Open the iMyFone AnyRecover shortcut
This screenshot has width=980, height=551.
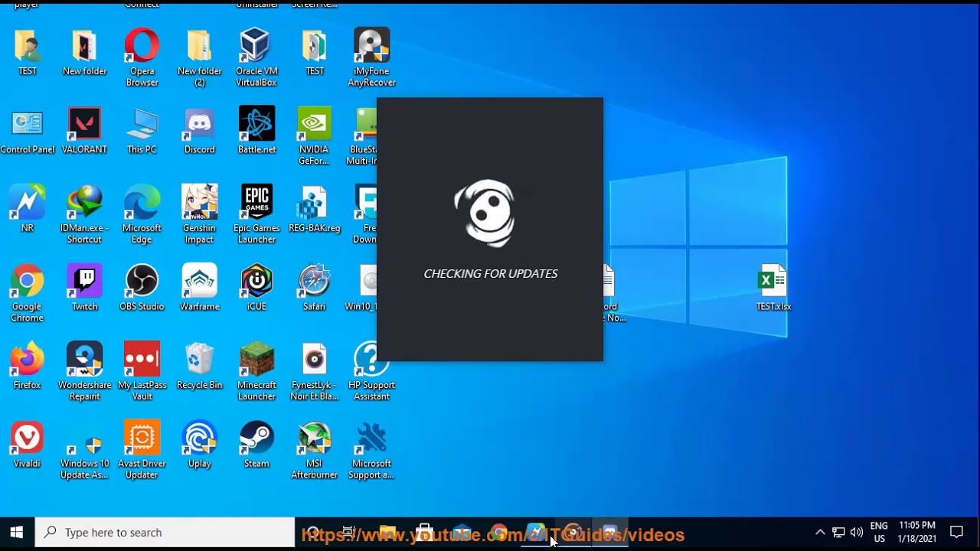[371, 57]
